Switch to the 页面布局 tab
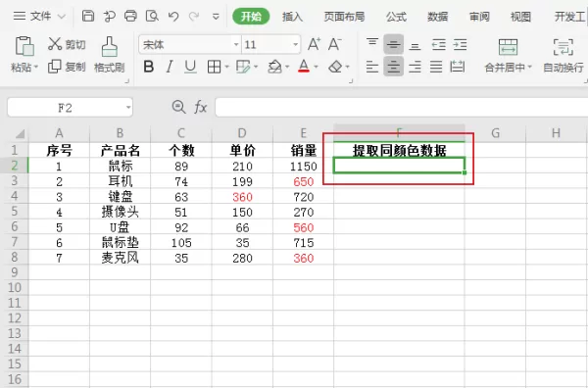588x388 pixels. (344, 17)
